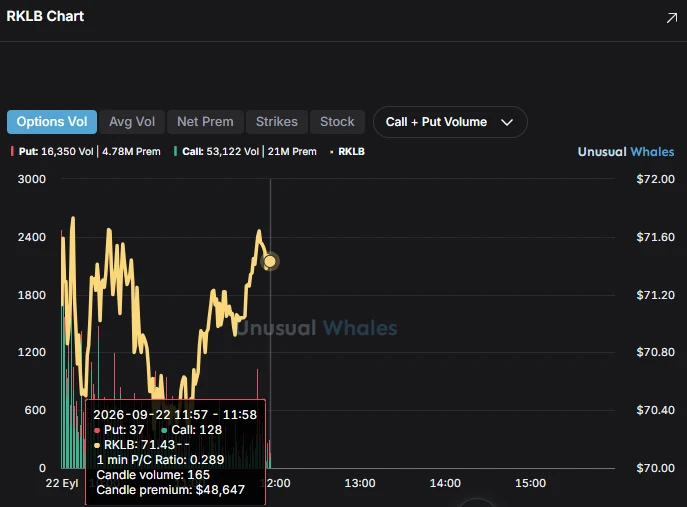Select the $70.00 price axis label
Viewport: 687px width, 507px height.
tap(655, 468)
